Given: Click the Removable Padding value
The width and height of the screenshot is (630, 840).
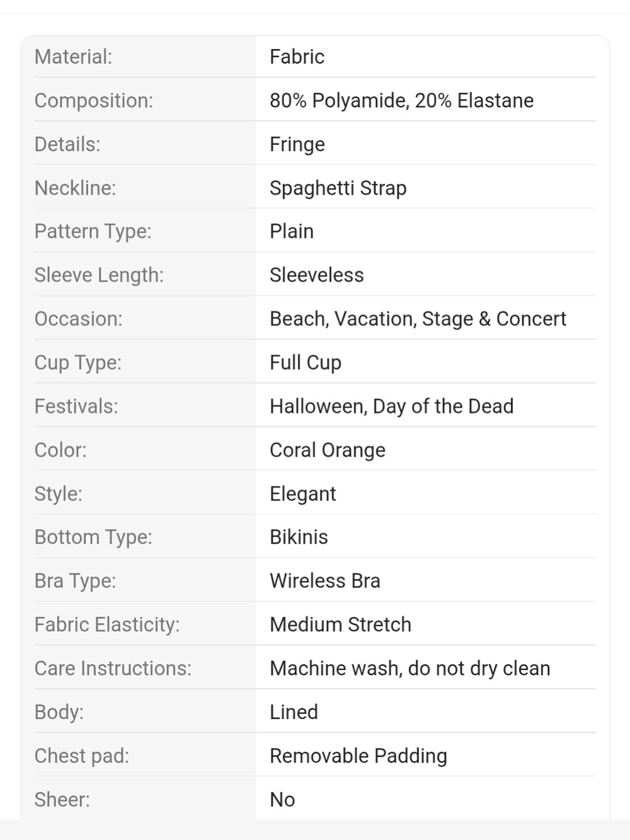Looking at the screenshot, I should (x=358, y=756).
